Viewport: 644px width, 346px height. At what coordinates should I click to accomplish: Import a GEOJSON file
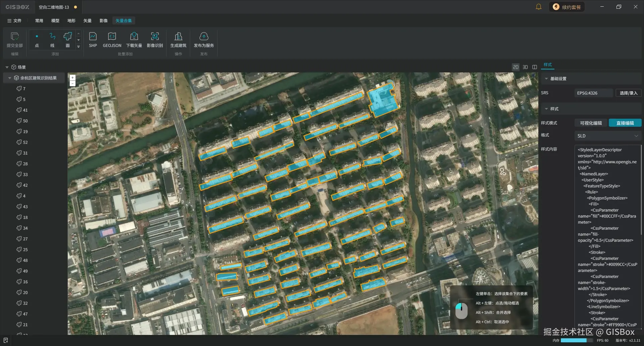click(x=112, y=40)
